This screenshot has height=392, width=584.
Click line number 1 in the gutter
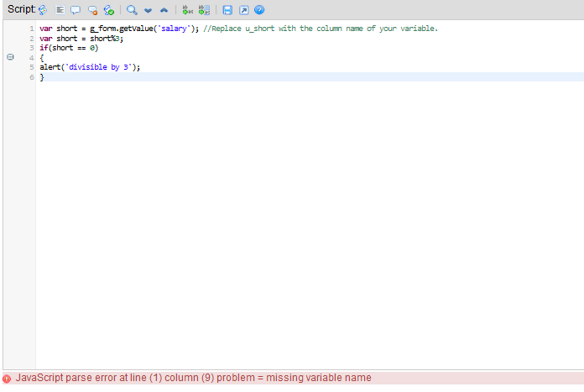click(32, 29)
